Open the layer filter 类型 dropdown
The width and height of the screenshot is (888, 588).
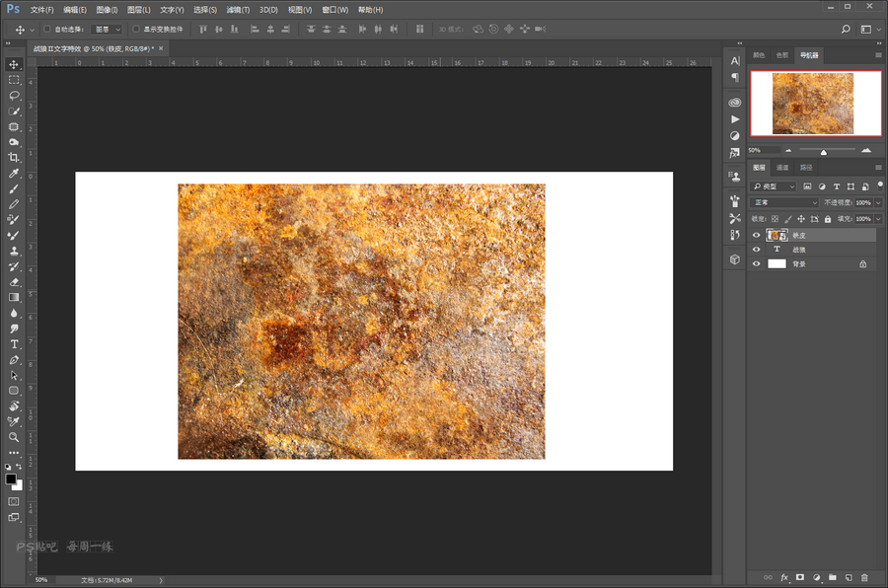774,185
